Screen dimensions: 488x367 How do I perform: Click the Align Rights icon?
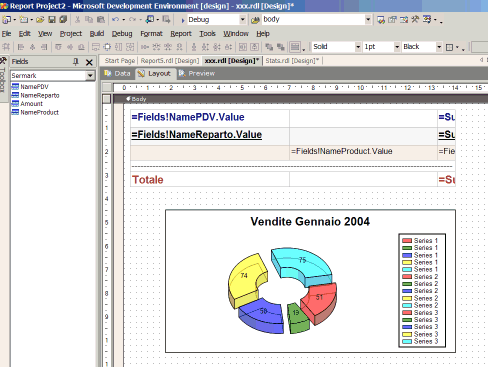44,47
